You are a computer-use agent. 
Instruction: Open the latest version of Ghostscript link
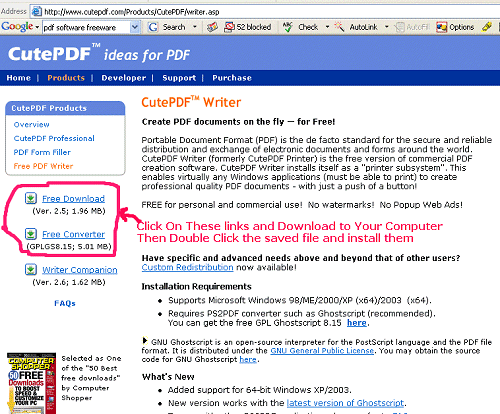(345, 403)
